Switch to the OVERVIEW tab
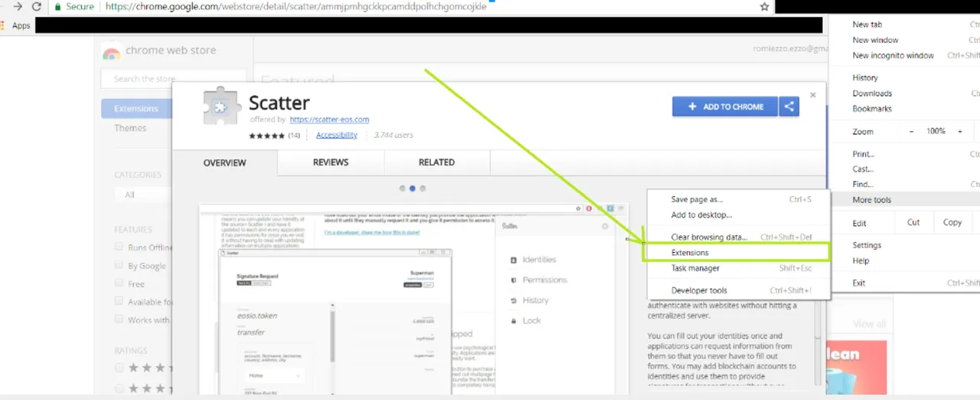Screen dimensions: 980x400 225,163
